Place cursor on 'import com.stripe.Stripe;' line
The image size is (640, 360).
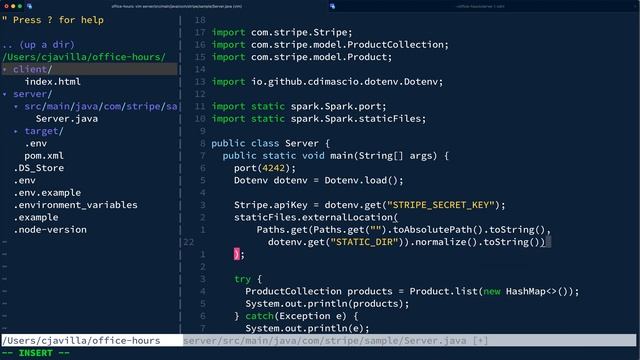point(282,32)
